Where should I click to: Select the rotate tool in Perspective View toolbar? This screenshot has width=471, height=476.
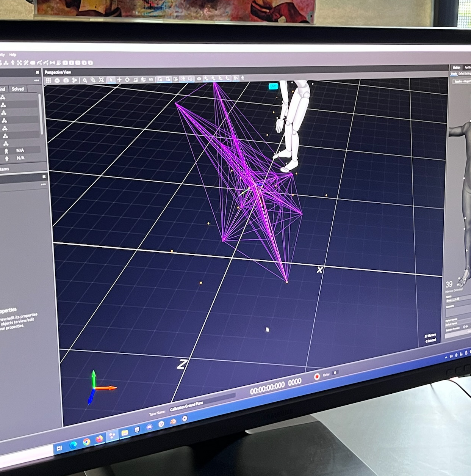point(127,79)
